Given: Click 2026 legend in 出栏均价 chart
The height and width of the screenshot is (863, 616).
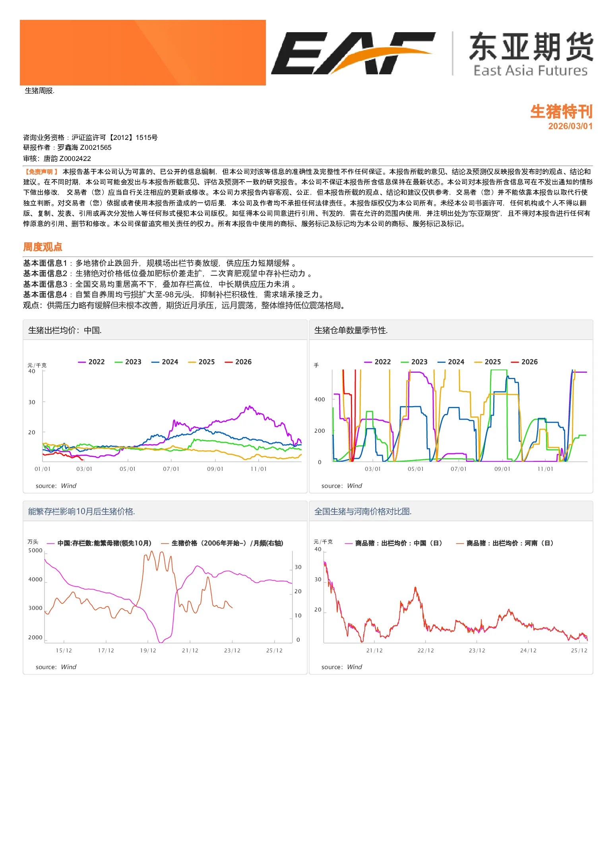Looking at the screenshot, I should tap(238, 362).
